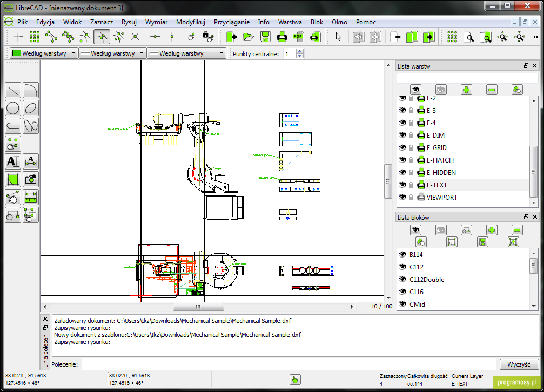The image size is (544, 392).
Task: Toggle print setting of E-HIDDEN layer
Action: 421,172
